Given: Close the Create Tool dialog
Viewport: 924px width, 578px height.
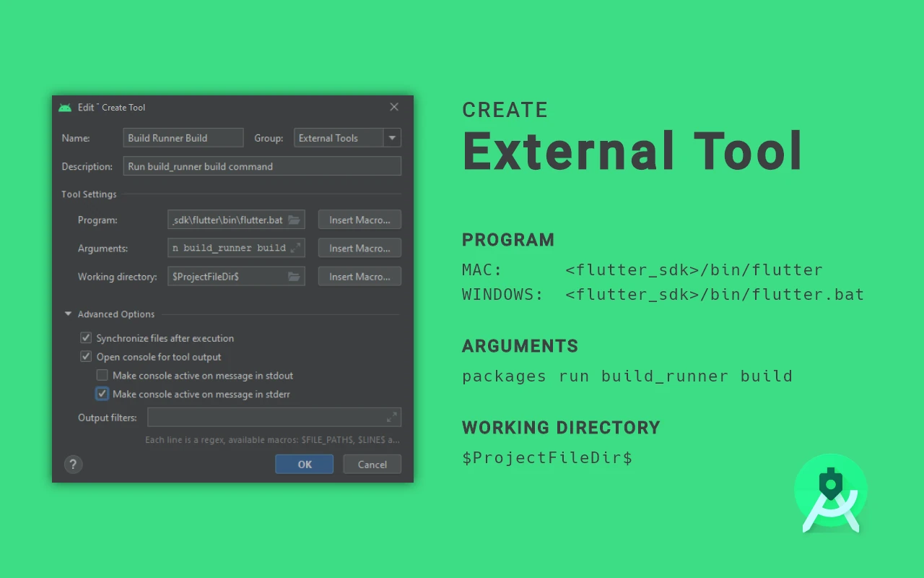Looking at the screenshot, I should [x=394, y=106].
